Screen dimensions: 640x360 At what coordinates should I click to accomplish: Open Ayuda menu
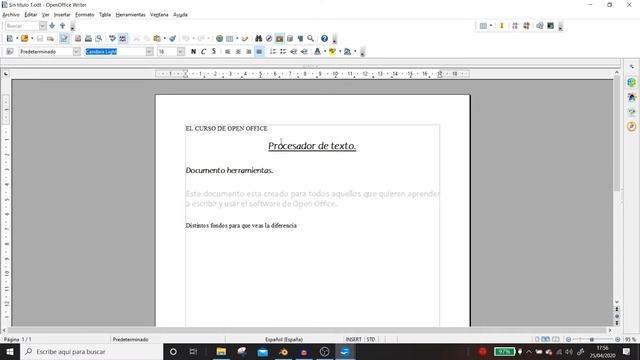click(180, 15)
